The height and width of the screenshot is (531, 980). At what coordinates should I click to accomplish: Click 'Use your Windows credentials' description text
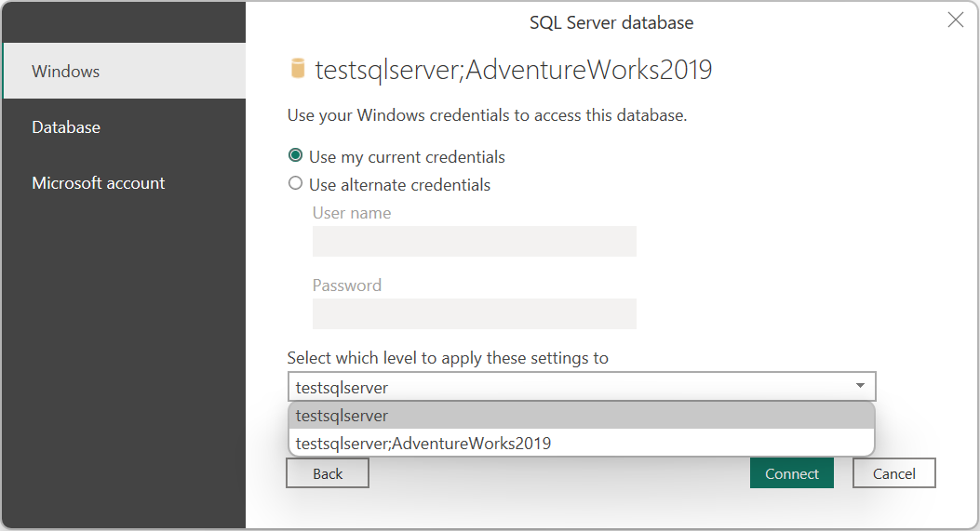[x=487, y=115]
